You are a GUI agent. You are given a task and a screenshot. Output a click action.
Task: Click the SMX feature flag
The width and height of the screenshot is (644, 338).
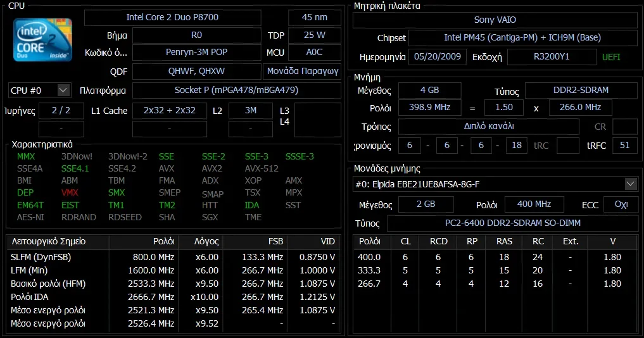(x=117, y=192)
